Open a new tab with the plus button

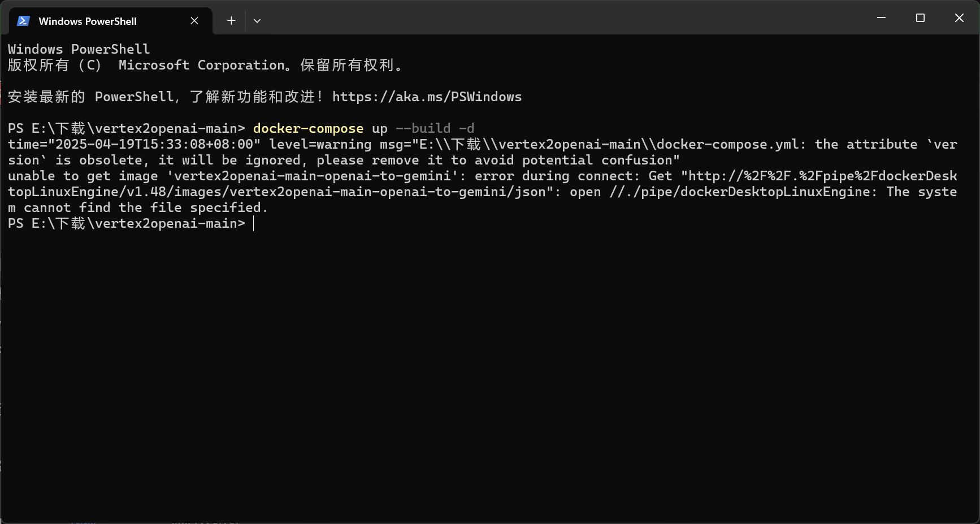click(x=231, y=21)
